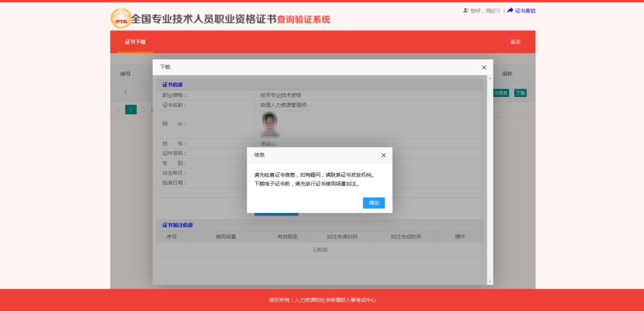Log out via 退出 in red bar
The image size is (644, 311).
point(515,42)
